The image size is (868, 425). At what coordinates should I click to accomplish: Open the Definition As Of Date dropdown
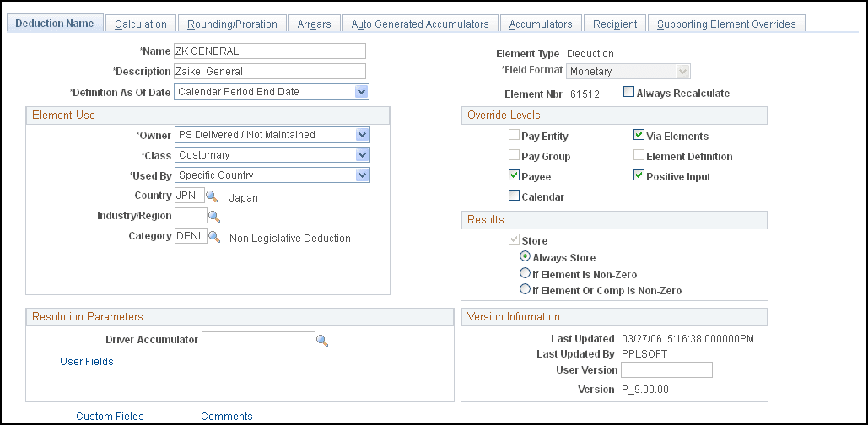(x=361, y=91)
